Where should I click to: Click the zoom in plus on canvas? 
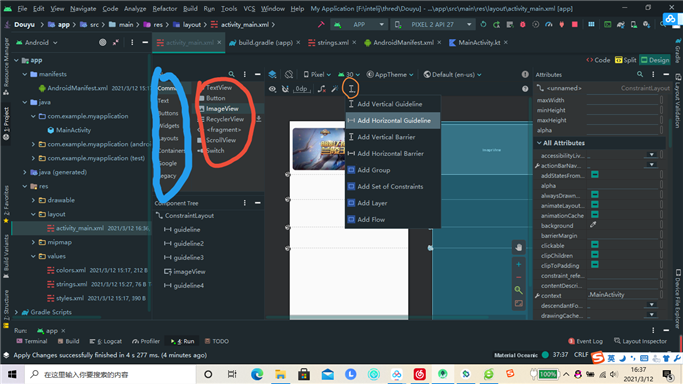[x=518, y=264]
